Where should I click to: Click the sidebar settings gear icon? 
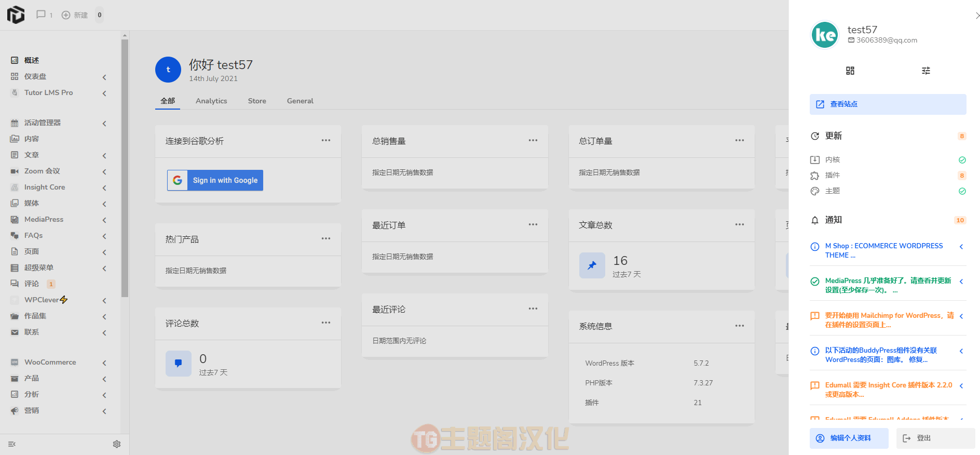click(x=117, y=444)
